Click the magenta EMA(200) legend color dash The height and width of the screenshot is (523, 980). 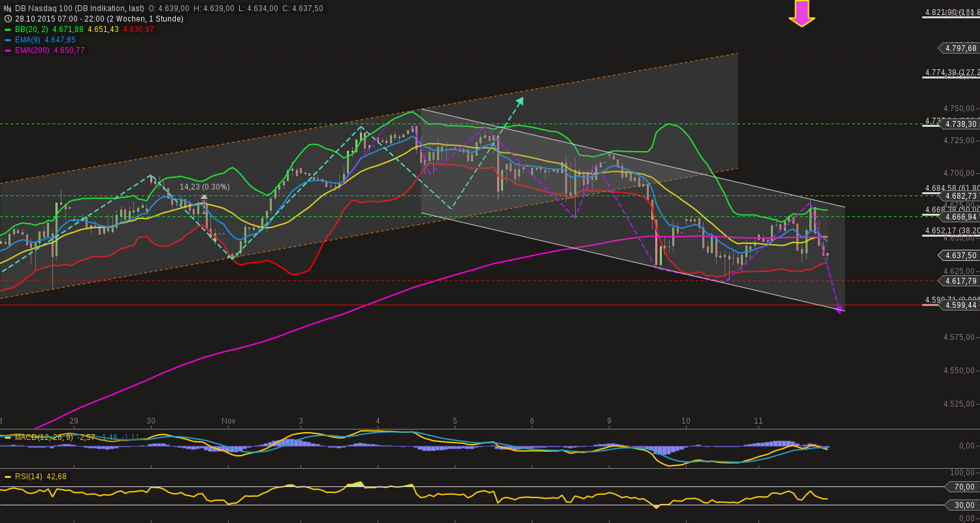pos(8,50)
